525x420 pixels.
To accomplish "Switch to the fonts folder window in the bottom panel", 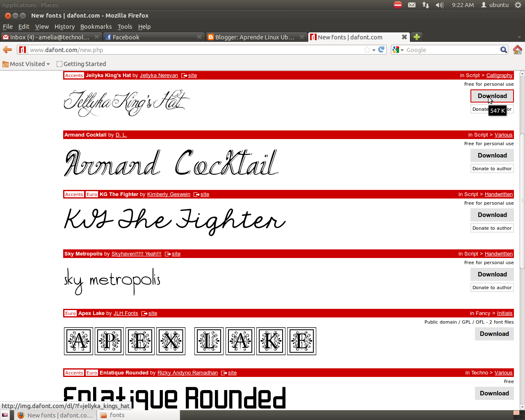I will pos(138,415).
